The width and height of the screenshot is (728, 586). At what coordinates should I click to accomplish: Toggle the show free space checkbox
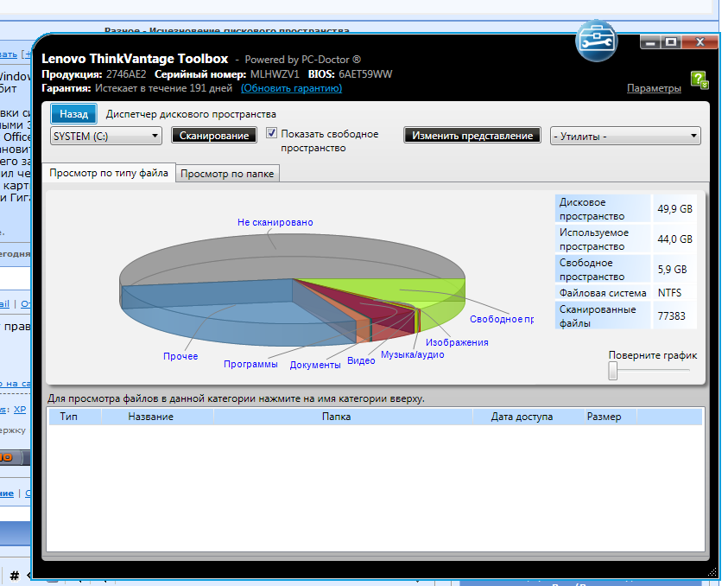point(272,133)
